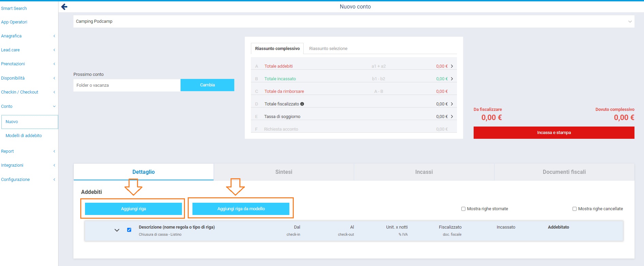
Task: Open Modelli di addebito in sidebar
Action: [x=24, y=136]
